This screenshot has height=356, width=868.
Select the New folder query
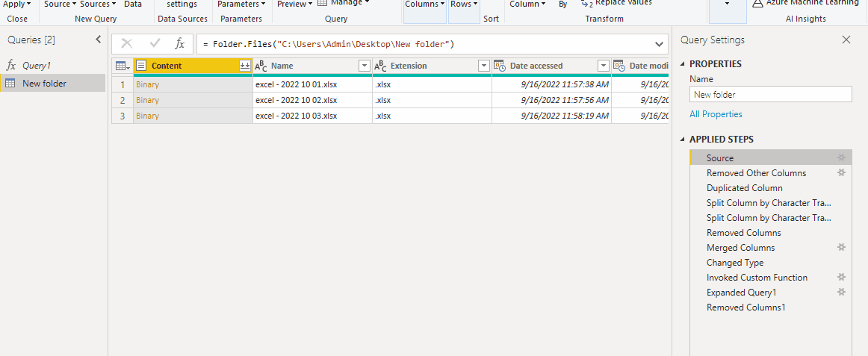coord(52,84)
